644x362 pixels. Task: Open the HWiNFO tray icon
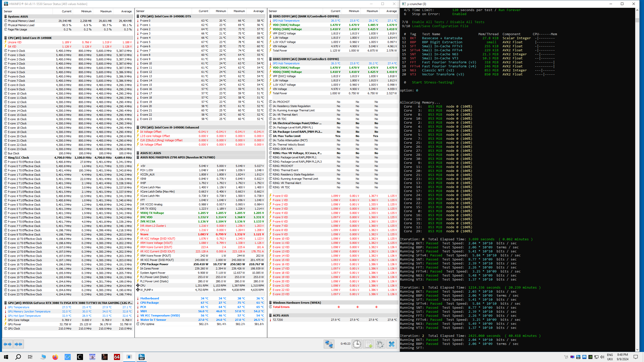[578, 357]
